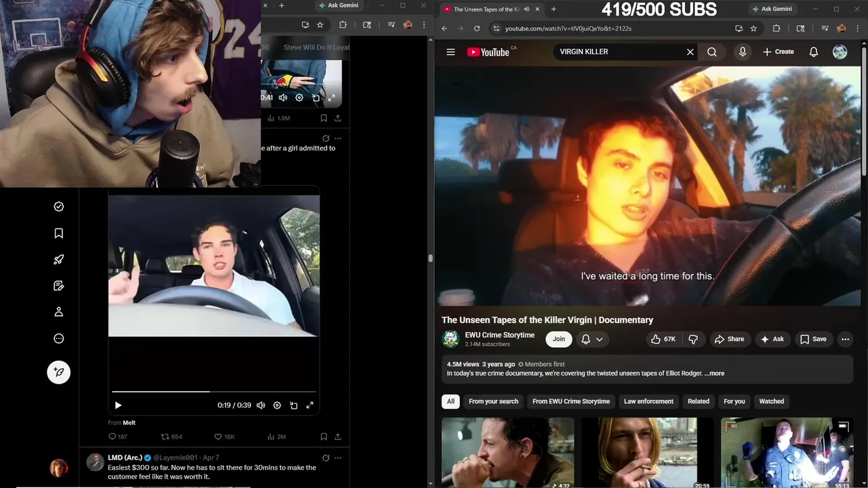Click the @Layemie001 handle
868x488 pixels.
tap(176, 457)
